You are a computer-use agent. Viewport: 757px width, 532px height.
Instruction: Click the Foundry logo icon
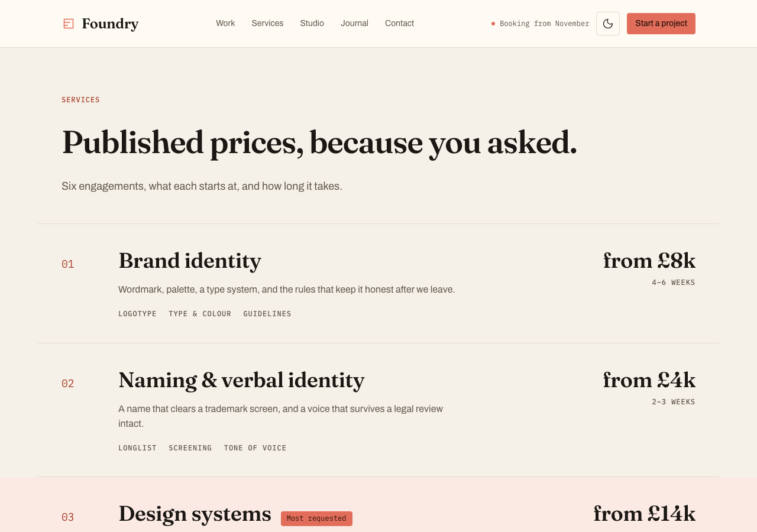(x=69, y=24)
